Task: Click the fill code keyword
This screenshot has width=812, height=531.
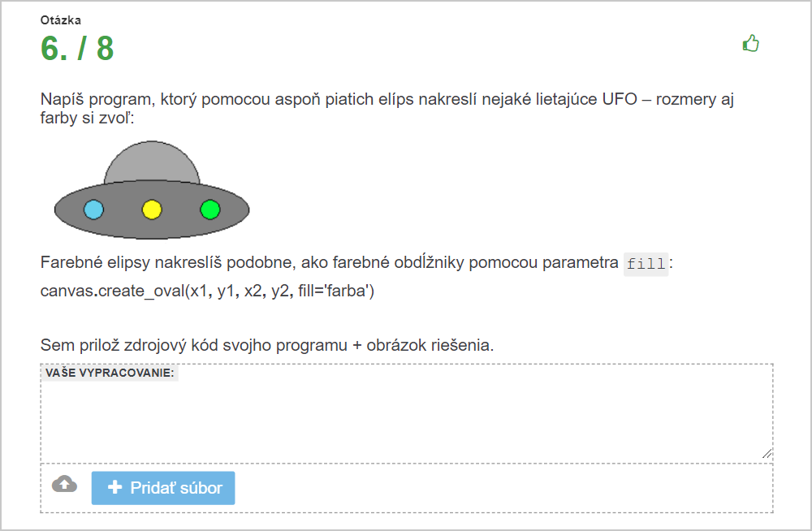Action: (x=646, y=264)
